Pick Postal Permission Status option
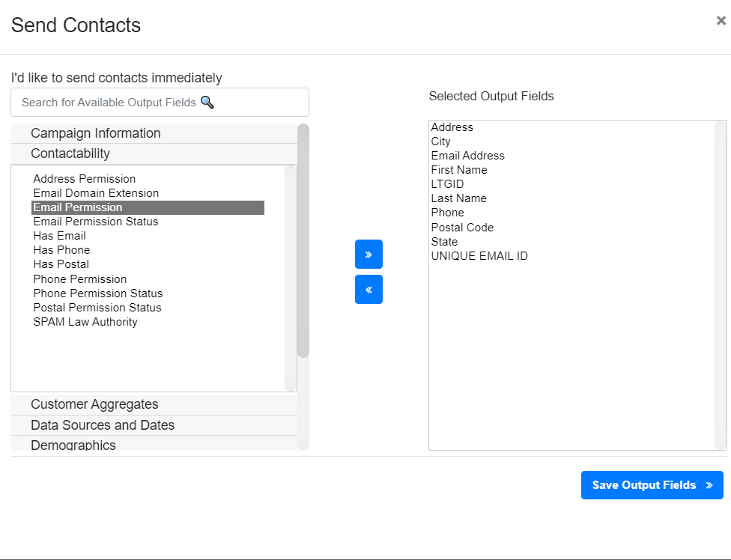Screen dimensions: 731x560 coord(97,308)
